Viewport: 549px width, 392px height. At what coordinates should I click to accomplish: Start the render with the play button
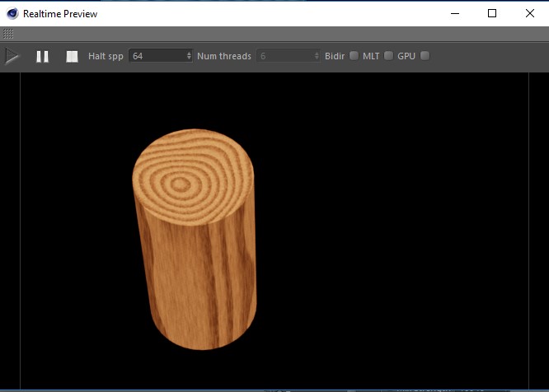coord(12,56)
